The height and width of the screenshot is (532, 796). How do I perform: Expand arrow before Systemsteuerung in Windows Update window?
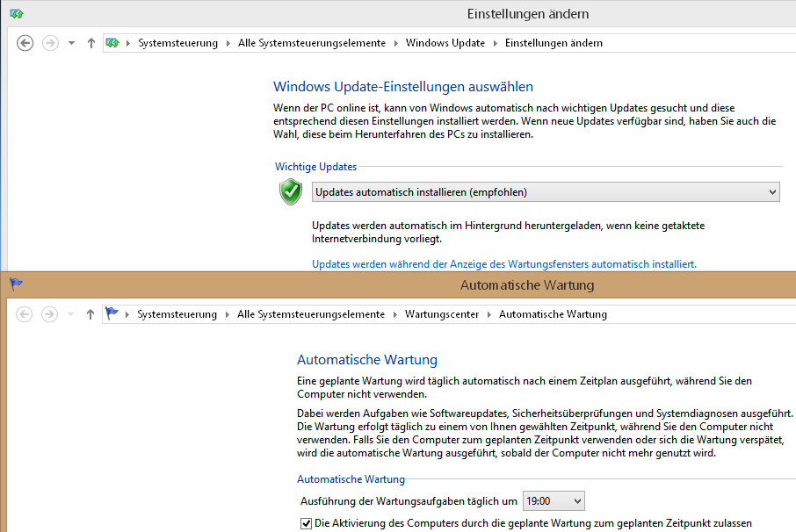128,44
